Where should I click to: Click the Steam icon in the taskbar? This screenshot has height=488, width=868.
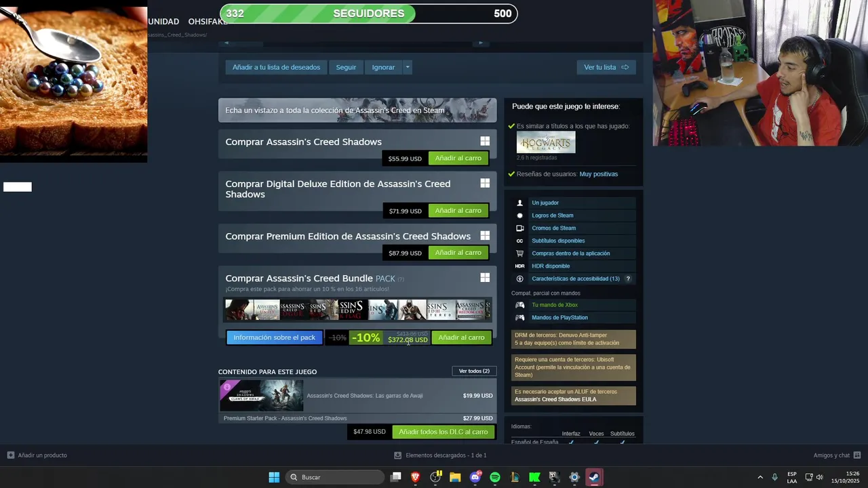pos(594,477)
